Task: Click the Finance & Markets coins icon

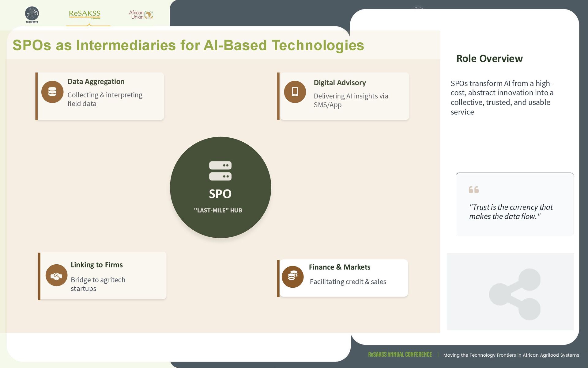Action: pos(292,277)
